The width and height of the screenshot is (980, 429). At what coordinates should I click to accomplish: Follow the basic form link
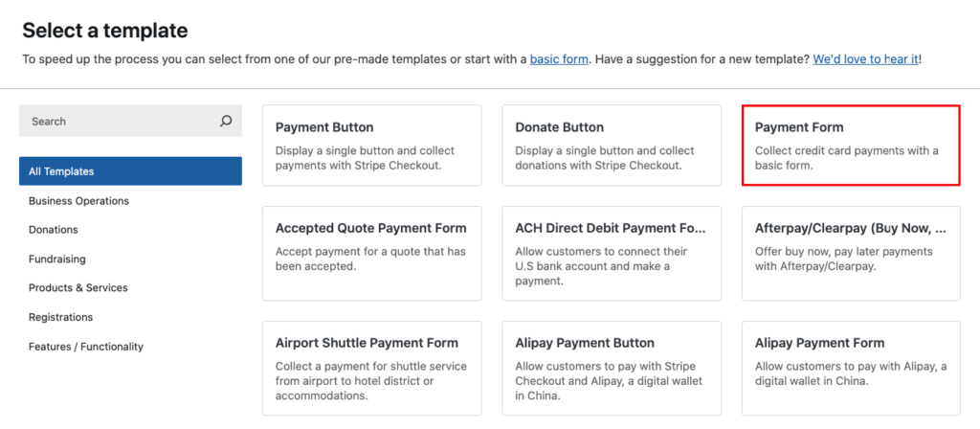pos(560,59)
